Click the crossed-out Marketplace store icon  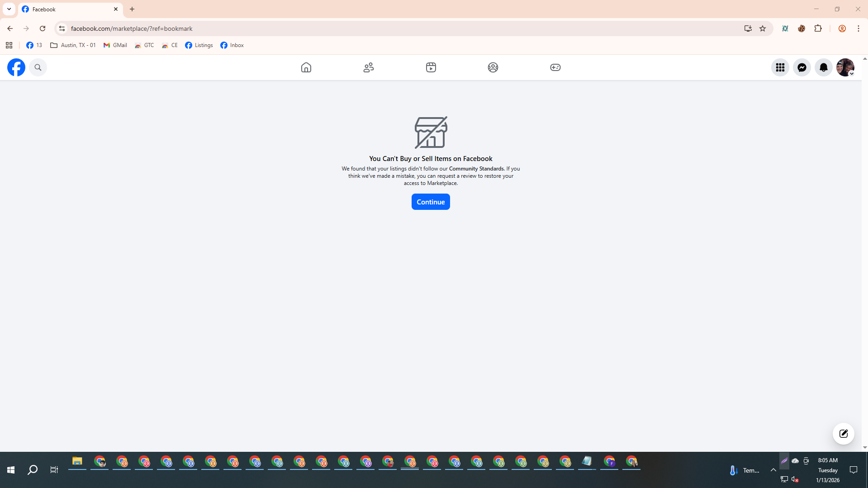click(x=431, y=133)
